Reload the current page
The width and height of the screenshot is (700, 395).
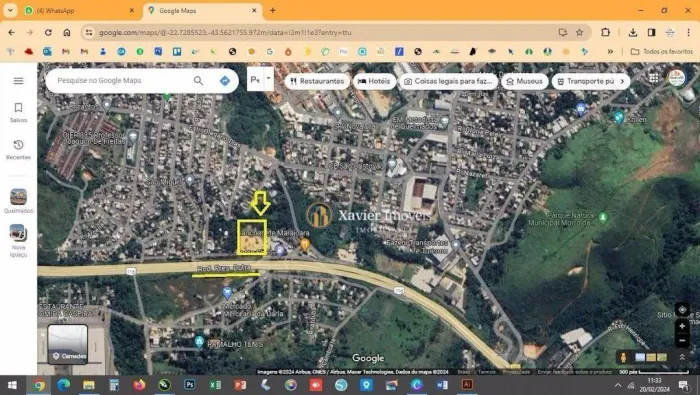point(48,33)
